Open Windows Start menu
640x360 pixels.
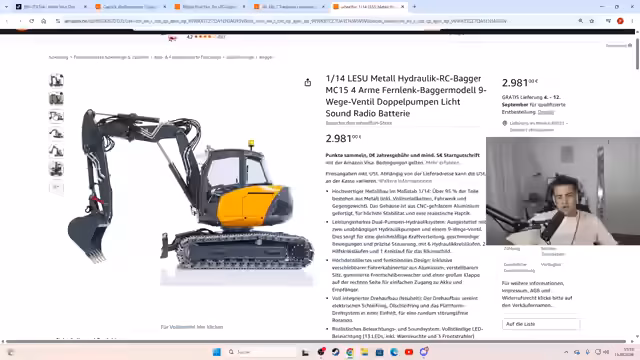coord(217,352)
